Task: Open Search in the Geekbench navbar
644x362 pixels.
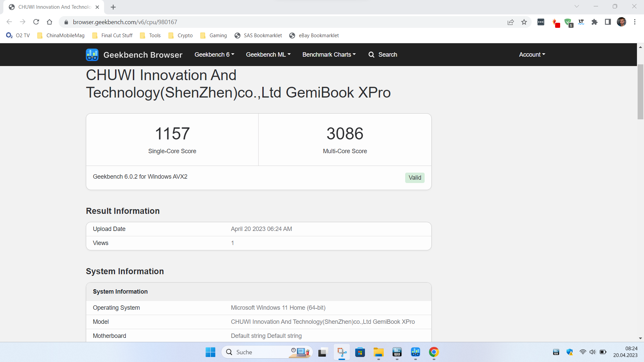Action: (383, 55)
